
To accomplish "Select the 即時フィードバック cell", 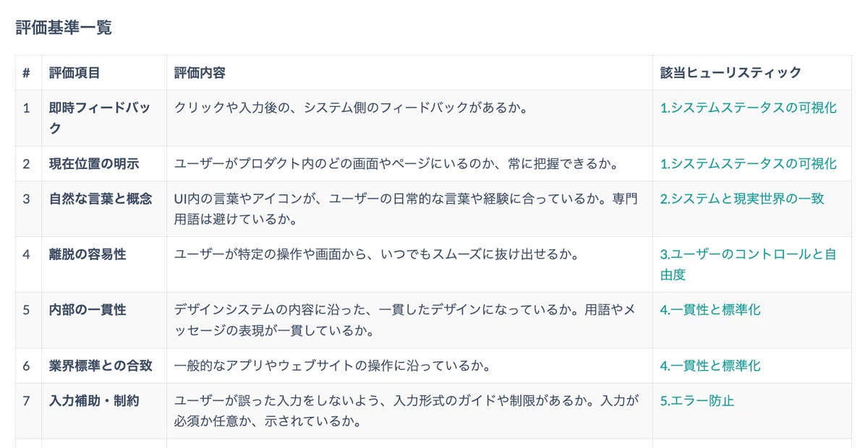I will tap(104, 119).
